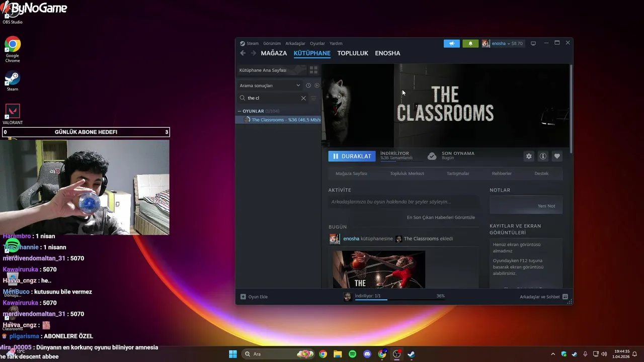Viewport: 644px width, 362px height.
Task: Click the volume icon in system tray
Action: click(604, 354)
